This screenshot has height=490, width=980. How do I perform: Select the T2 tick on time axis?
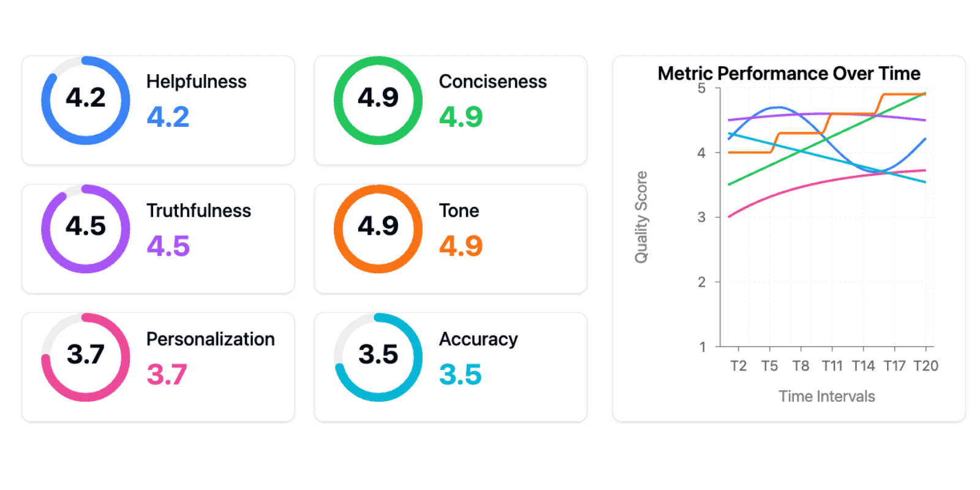point(739,366)
